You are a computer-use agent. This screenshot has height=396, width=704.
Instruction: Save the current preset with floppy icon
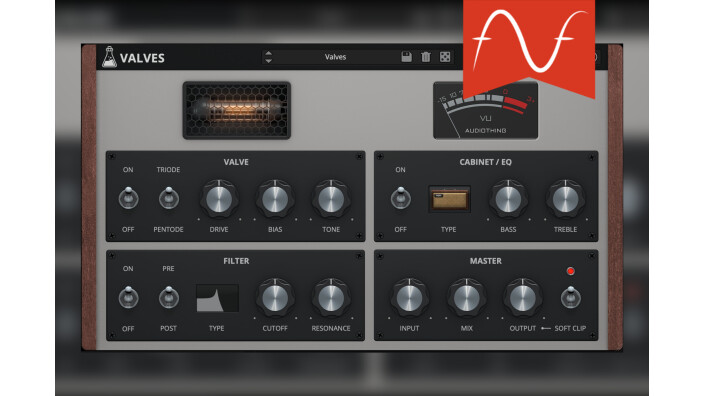tap(406, 57)
